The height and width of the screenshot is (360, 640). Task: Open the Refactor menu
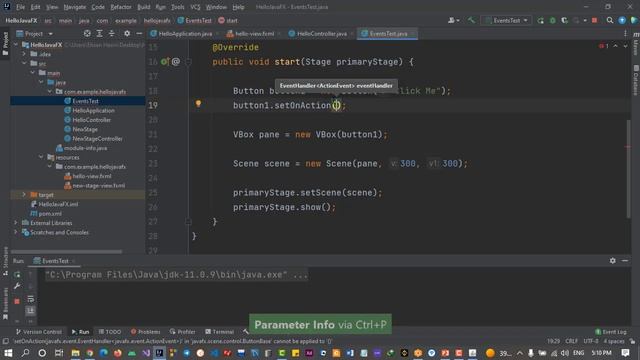pyautogui.click(x=121, y=7)
